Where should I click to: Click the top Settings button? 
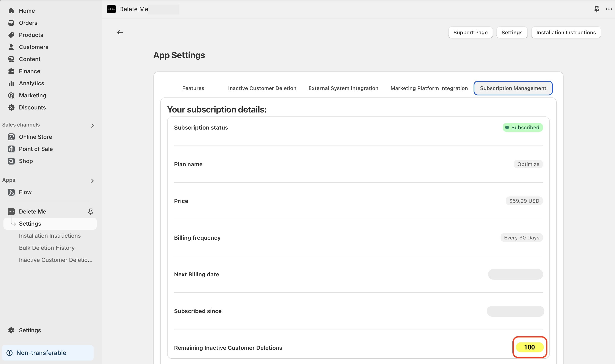click(x=512, y=32)
